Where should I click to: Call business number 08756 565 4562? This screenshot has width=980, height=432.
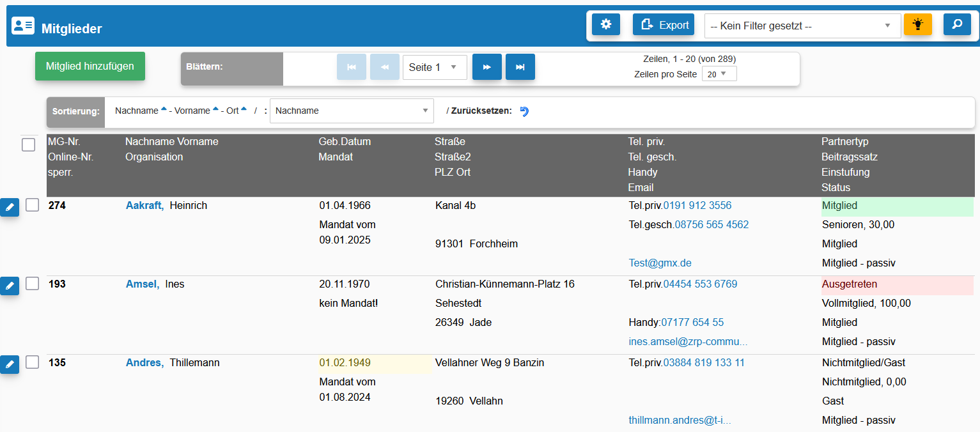click(712, 224)
